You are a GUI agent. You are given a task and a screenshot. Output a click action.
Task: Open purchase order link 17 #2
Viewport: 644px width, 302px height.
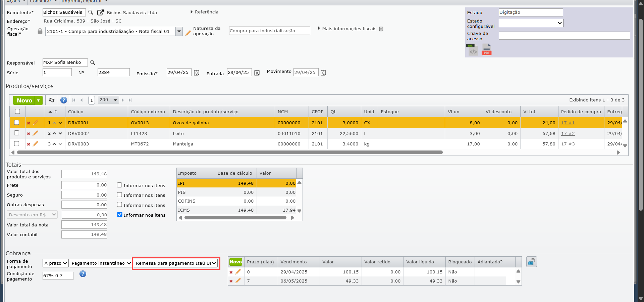pyautogui.click(x=568, y=134)
